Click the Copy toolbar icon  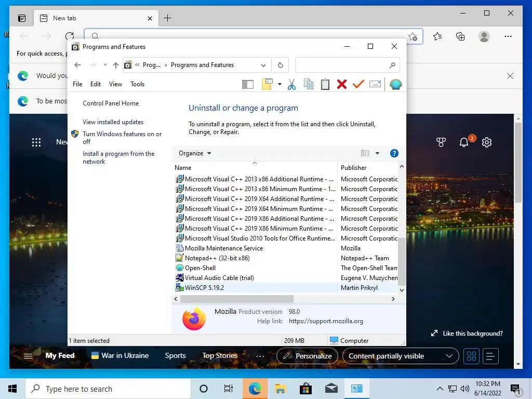point(309,84)
